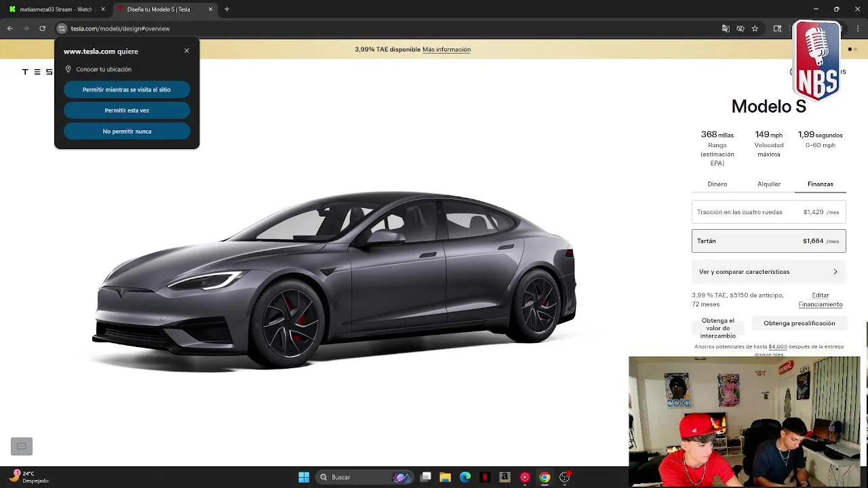The image size is (868, 488).
Task: Open a new browser tab
Action: point(226,9)
